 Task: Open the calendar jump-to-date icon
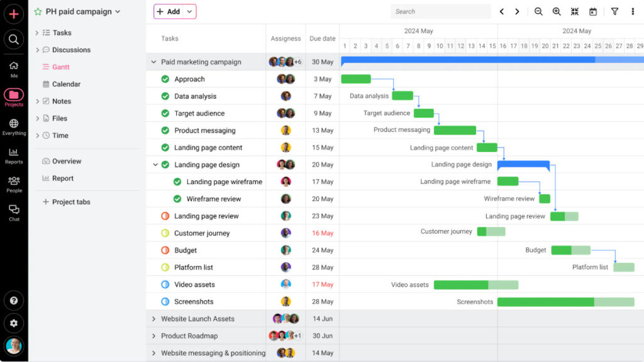point(592,11)
